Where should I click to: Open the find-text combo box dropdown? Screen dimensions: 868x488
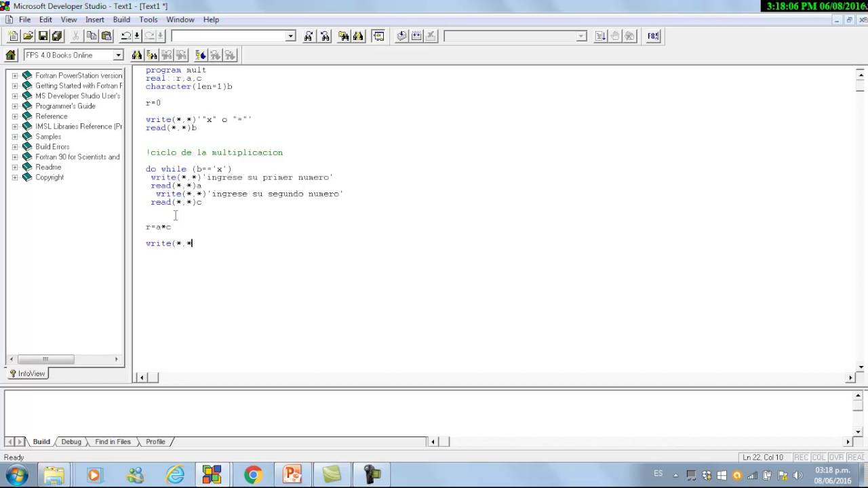(291, 36)
